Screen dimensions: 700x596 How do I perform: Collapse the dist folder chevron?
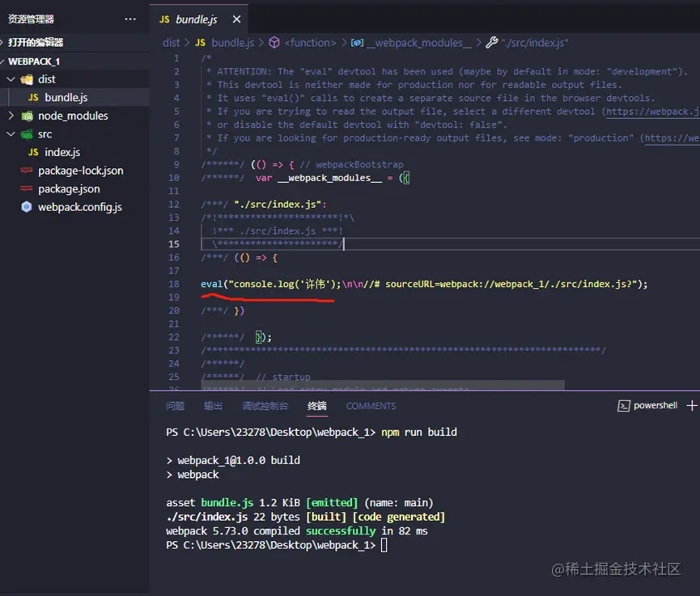[11, 79]
